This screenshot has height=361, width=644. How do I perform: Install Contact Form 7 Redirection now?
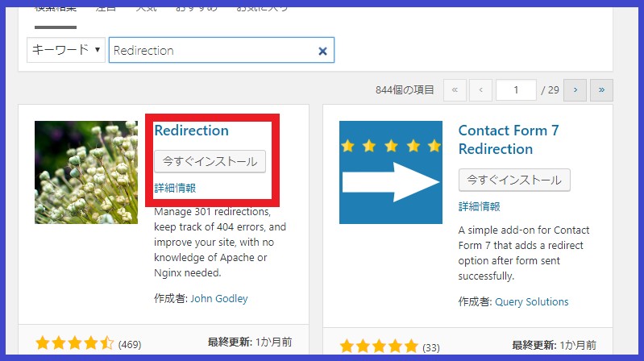(514, 180)
